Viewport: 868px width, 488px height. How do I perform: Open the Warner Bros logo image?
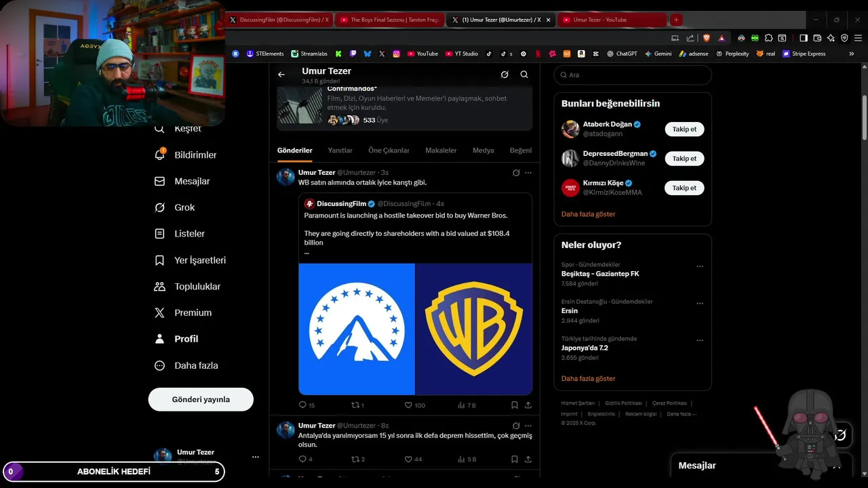tap(474, 329)
